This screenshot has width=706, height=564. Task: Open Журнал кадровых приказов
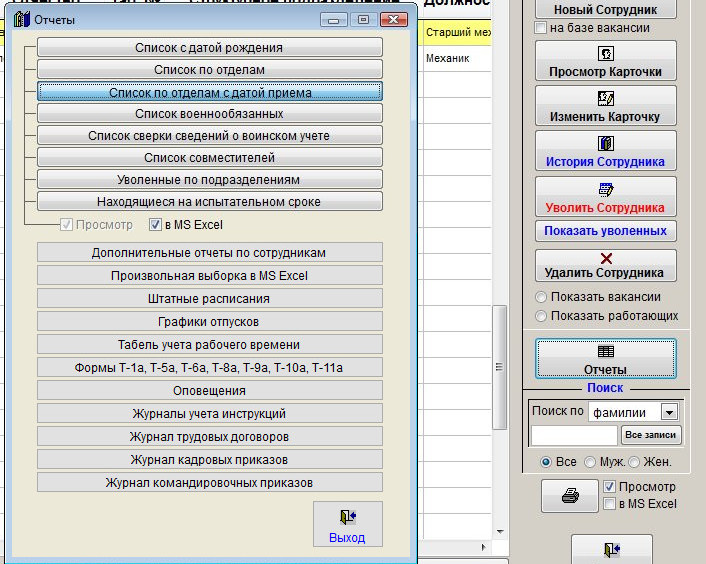pyautogui.click(x=210, y=459)
